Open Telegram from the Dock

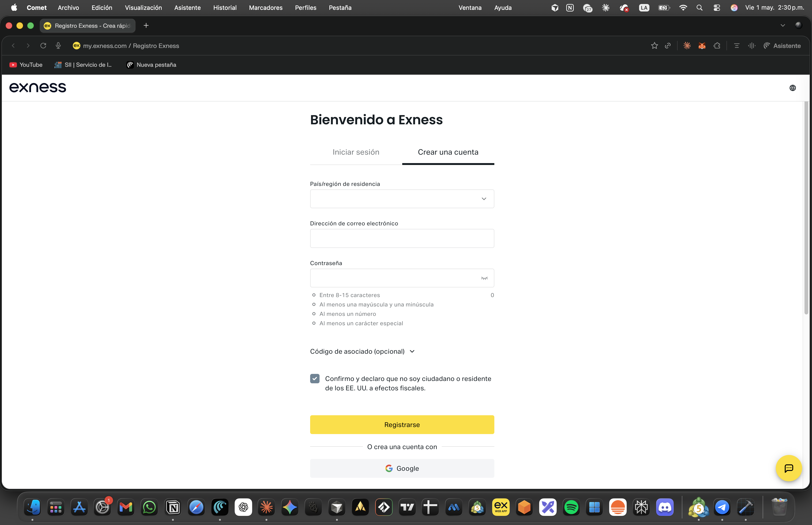coord(722,507)
